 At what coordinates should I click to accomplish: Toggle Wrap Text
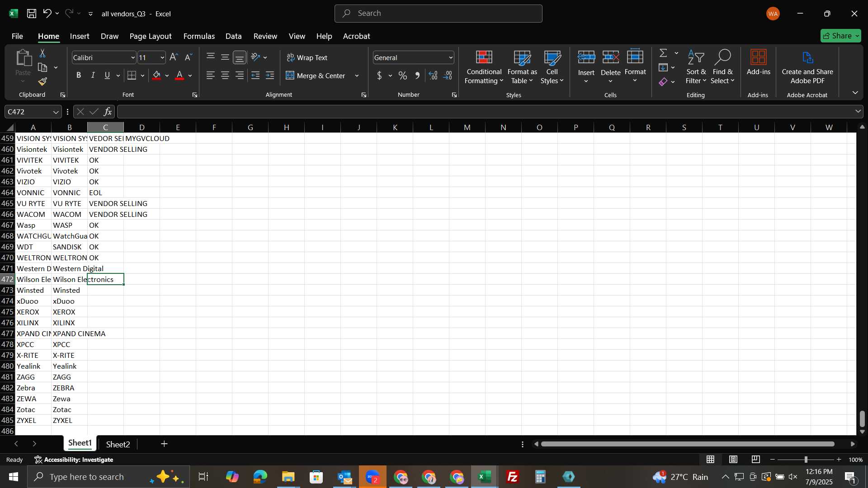[x=307, y=57]
